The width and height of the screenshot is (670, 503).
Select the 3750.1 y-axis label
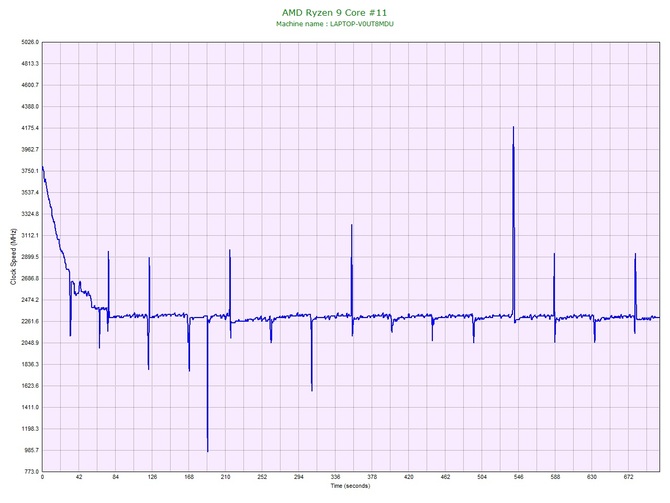click(x=30, y=171)
